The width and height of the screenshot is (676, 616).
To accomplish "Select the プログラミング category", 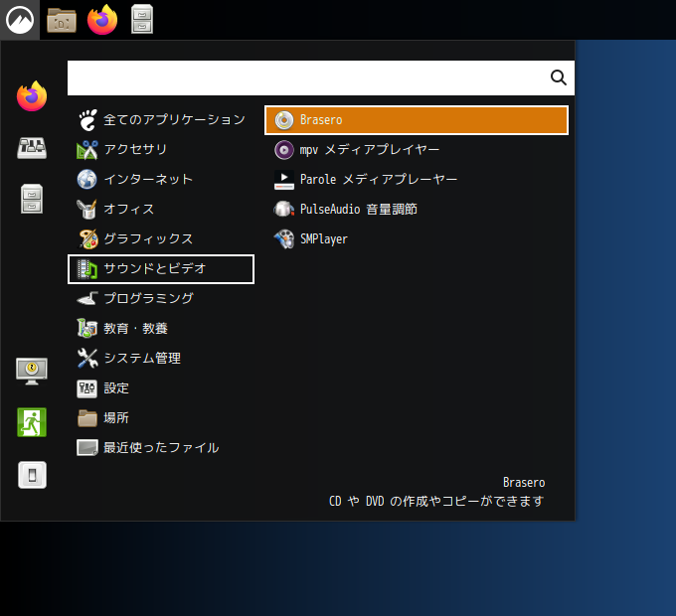I will (x=161, y=298).
